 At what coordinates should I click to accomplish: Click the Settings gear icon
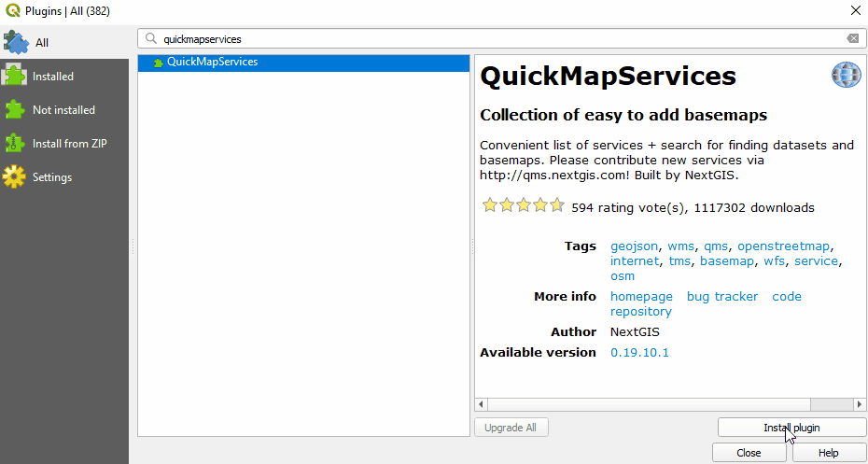point(14,177)
